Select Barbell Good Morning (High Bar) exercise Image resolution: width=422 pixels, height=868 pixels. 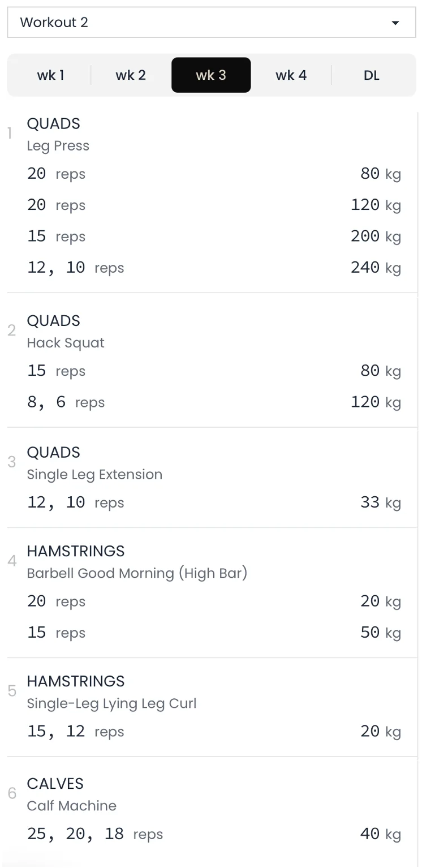click(137, 573)
